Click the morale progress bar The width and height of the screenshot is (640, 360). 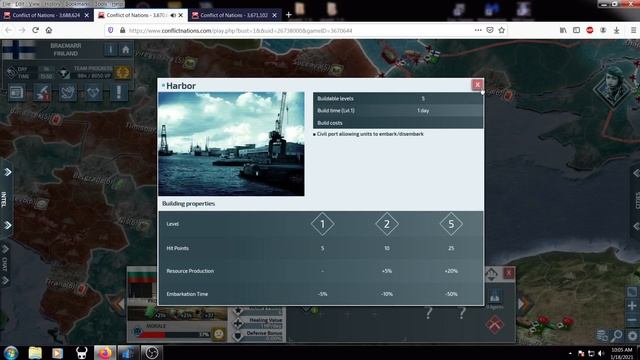click(173, 335)
